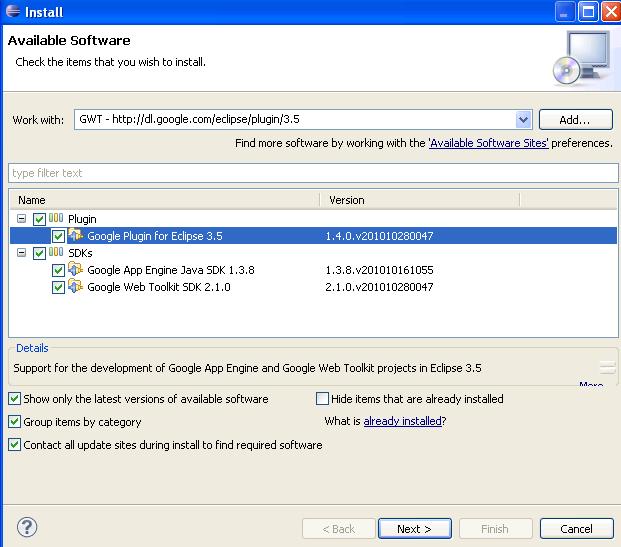Click the Add... button
Screen dimensions: 621x547
point(575,120)
